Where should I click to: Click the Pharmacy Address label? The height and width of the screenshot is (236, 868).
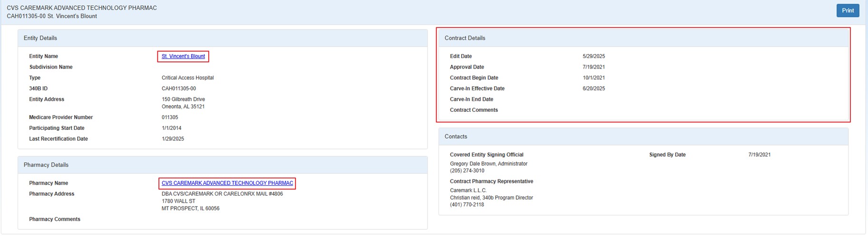pyautogui.click(x=52, y=194)
